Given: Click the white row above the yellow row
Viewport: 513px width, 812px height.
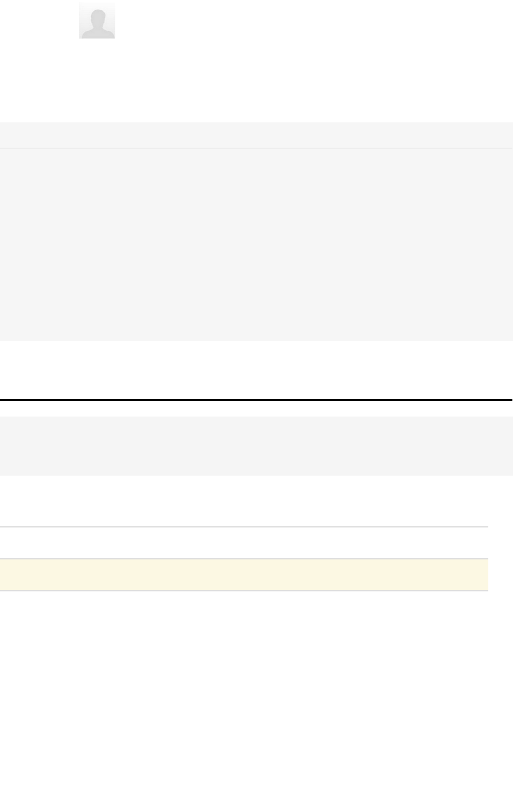Looking at the screenshot, I should coord(244,543).
